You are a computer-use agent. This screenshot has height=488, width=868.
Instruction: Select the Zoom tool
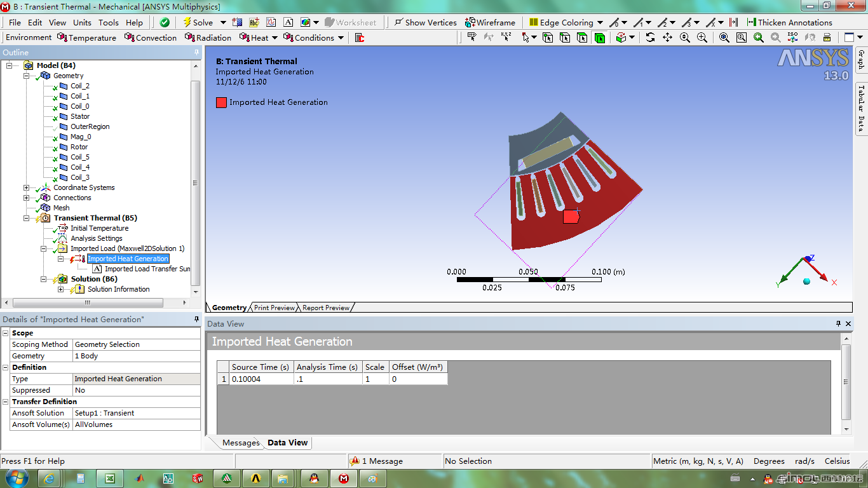pos(685,37)
